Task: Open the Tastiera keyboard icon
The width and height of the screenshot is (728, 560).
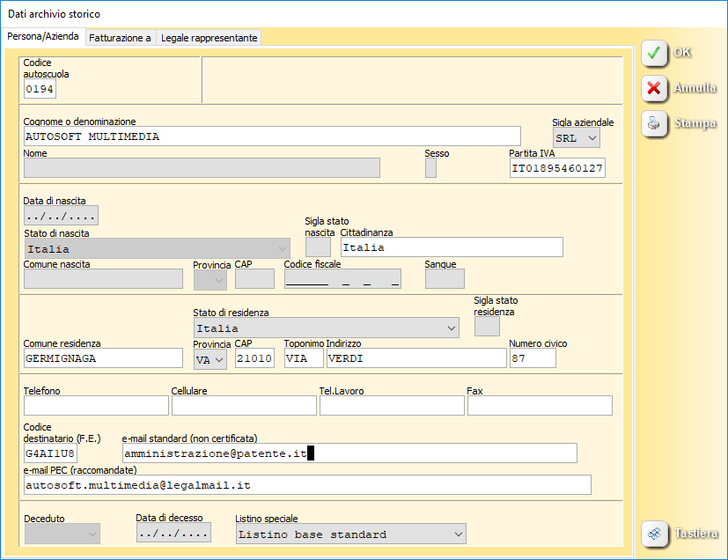Action: pyautogui.click(x=654, y=534)
